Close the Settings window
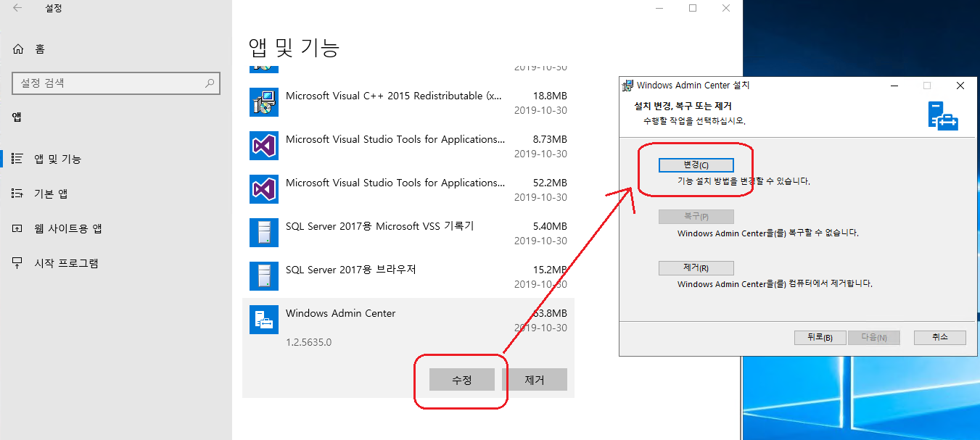This screenshot has height=440, width=980. click(x=726, y=8)
